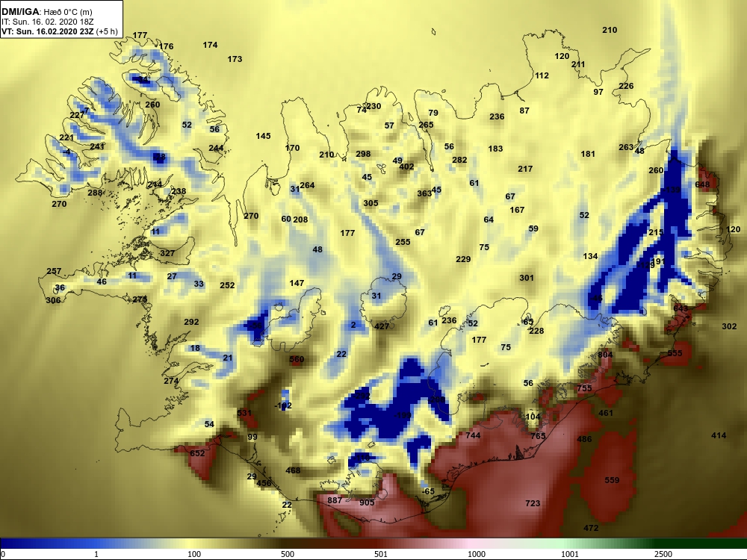Click the legend label '501'
The width and height of the screenshot is (747, 560).
pyautogui.click(x=381, y=554)
